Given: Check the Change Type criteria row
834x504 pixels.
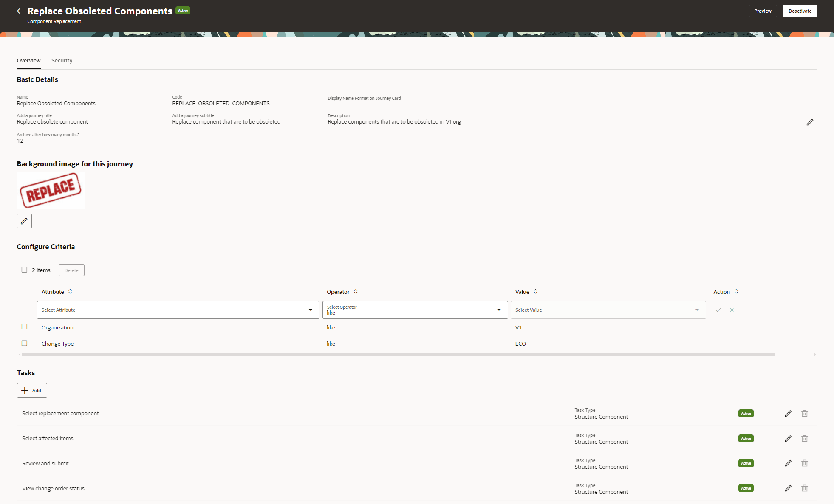Looking at the screenshot, I should point(24,343).
